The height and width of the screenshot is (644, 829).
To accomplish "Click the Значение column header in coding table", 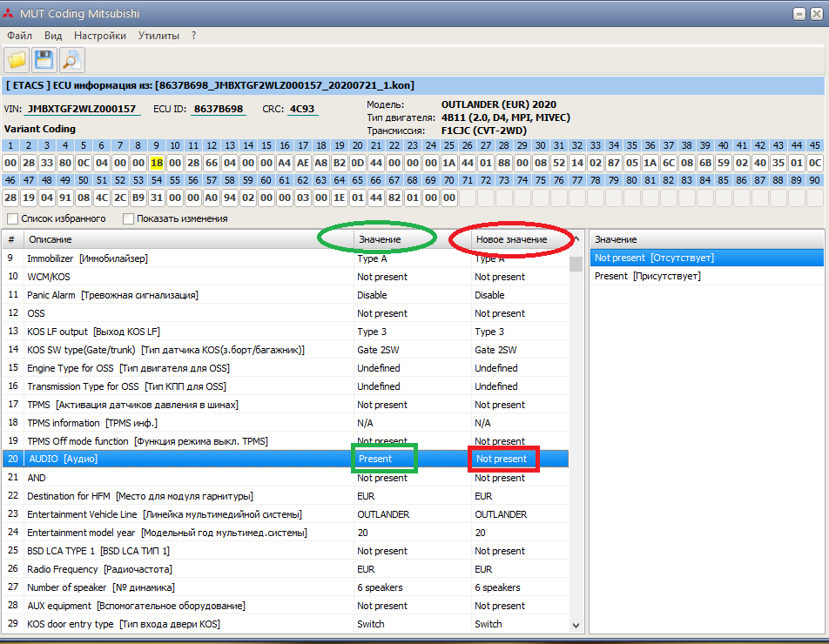I will [x=412, y=239].
